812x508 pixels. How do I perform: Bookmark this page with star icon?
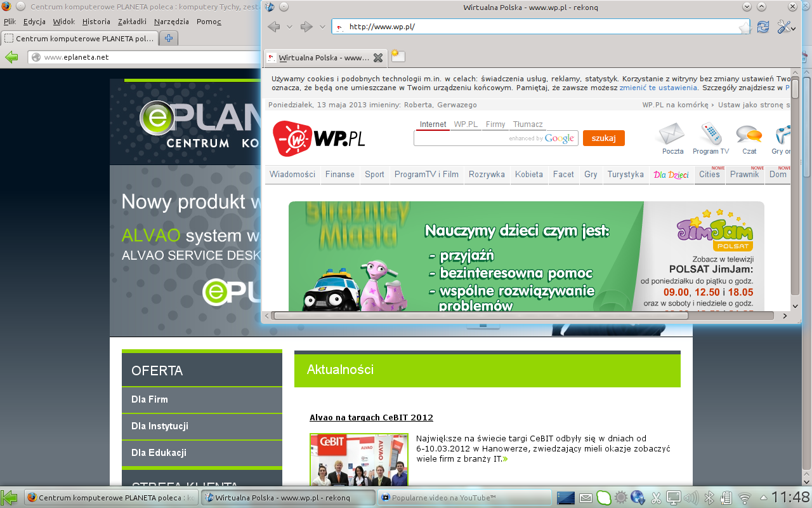(x=745, y=27)
